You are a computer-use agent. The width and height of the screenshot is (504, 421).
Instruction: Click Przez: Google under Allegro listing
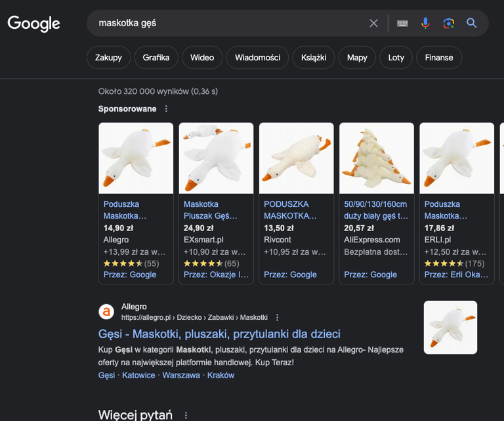(130, 275)
